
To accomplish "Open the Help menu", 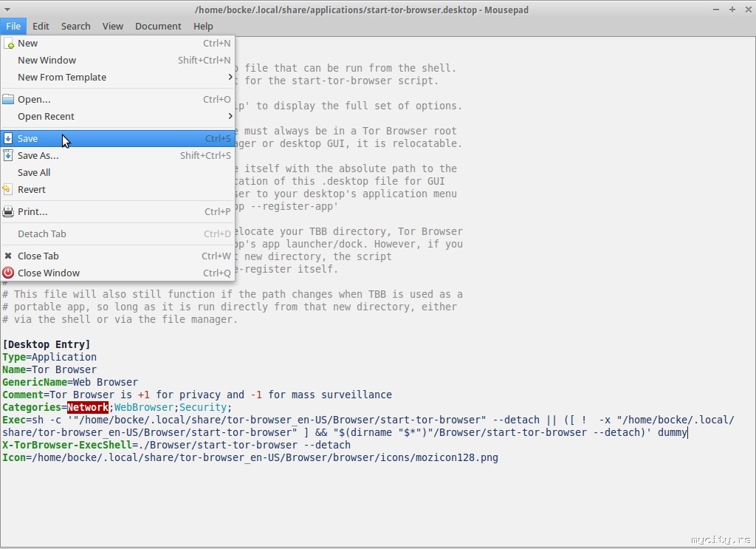I will click(x=203, y=26).
